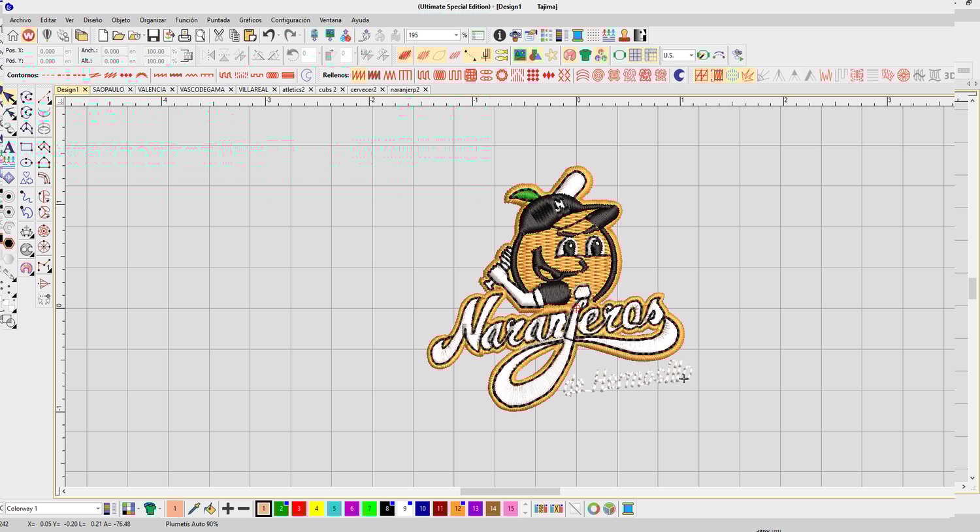Click the hoop icon in the toolbar

[x=619, y=55]
